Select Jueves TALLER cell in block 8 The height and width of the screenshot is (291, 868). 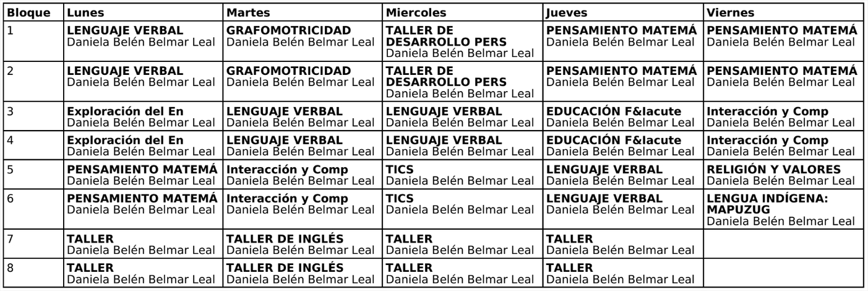tap(624, 273)
